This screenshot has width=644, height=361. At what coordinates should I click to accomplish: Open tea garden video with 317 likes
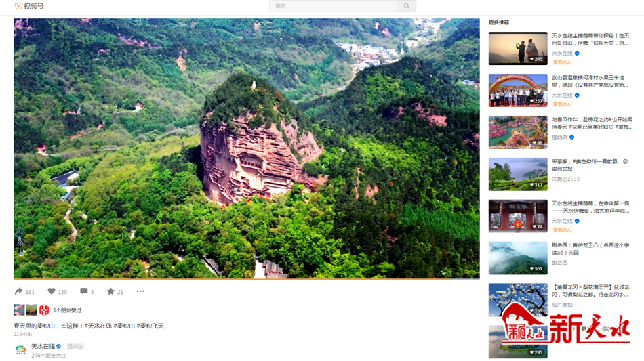point(518,174)
